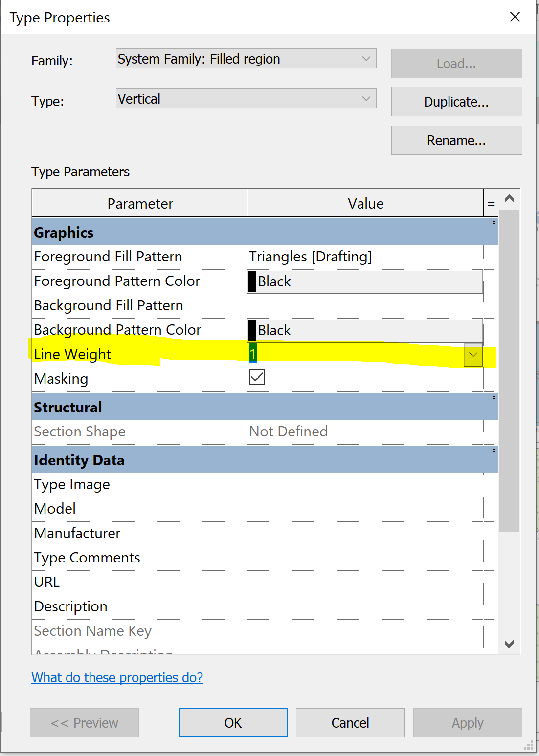
Task: Click Apply to save the settings
Action: (467, 723)
